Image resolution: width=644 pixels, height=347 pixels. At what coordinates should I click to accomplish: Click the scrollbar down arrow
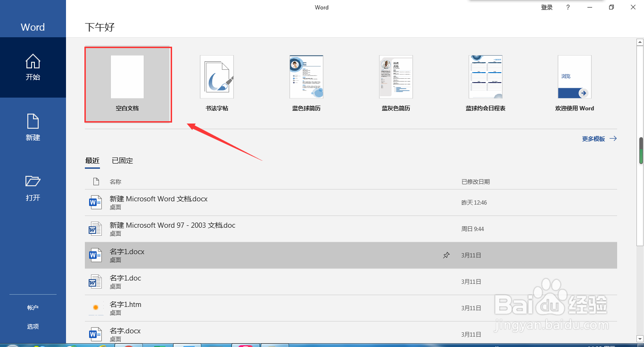(640, 339)
